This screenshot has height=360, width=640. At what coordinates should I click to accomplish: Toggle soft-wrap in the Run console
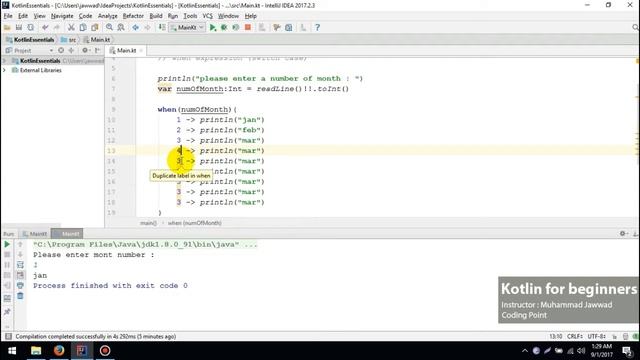20,265
